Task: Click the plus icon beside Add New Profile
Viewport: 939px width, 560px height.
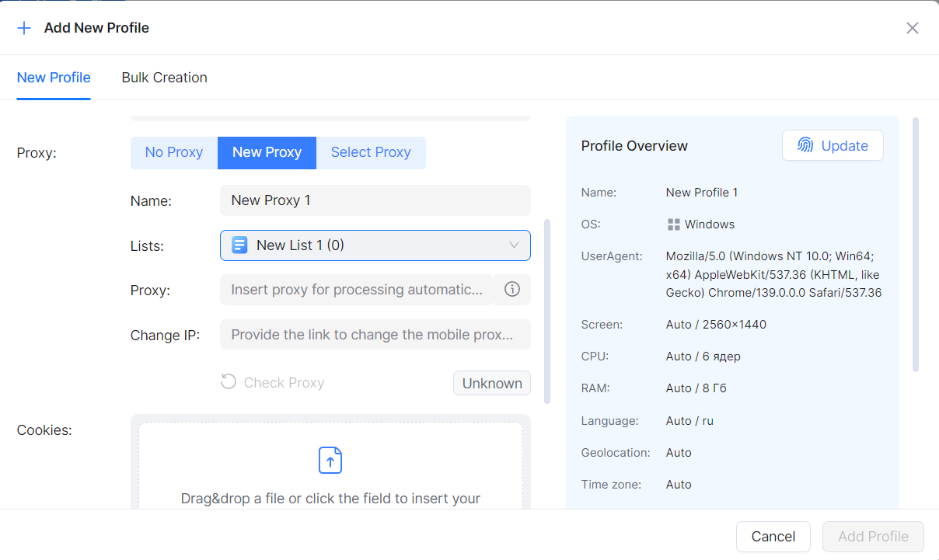Action: coord(24,28)
